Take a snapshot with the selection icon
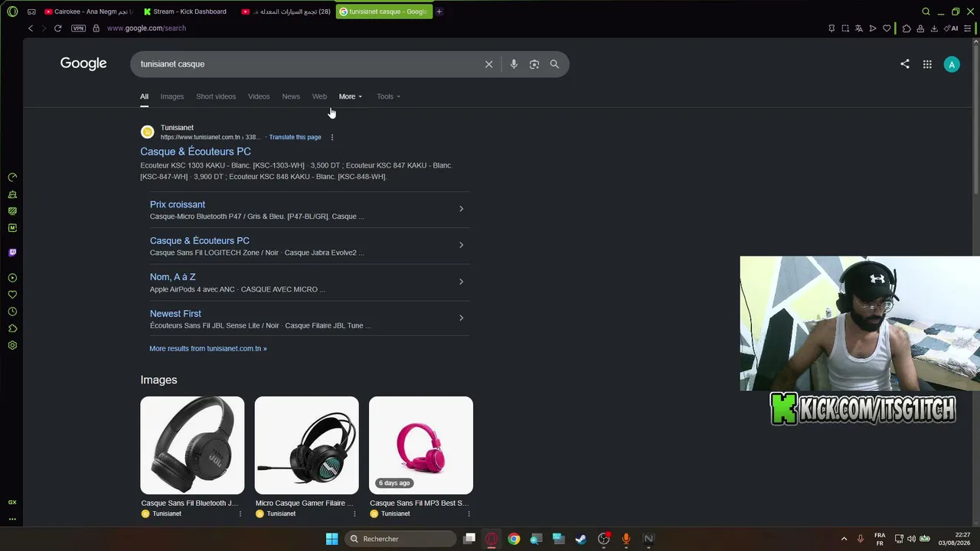980x551 pixels. tap(845, 28)
